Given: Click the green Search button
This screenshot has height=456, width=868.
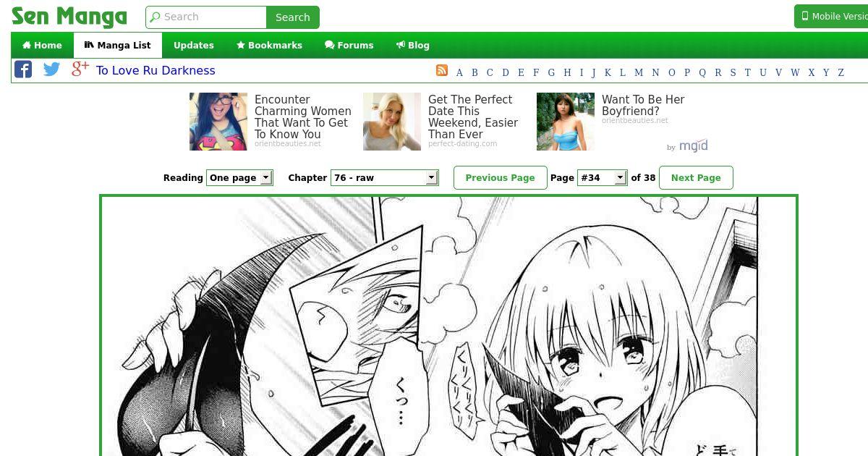Looking at the screenshot, I should click(x=293, y=17).
